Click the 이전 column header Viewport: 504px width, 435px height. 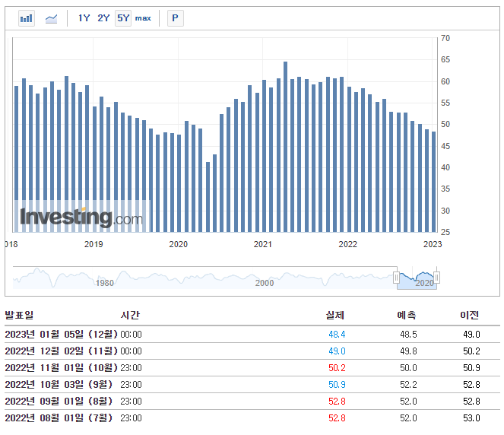[x=470, y=315]
